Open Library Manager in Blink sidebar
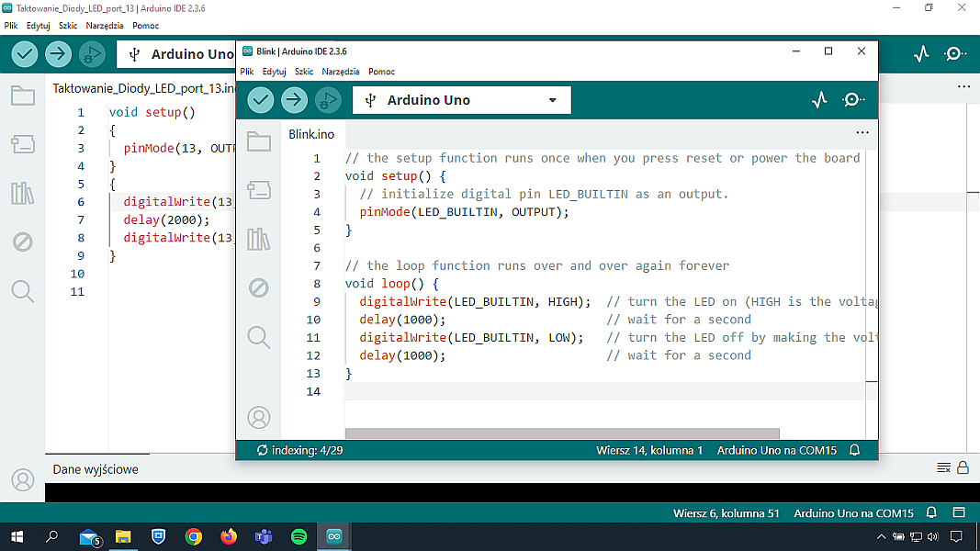 pos(259,239)
